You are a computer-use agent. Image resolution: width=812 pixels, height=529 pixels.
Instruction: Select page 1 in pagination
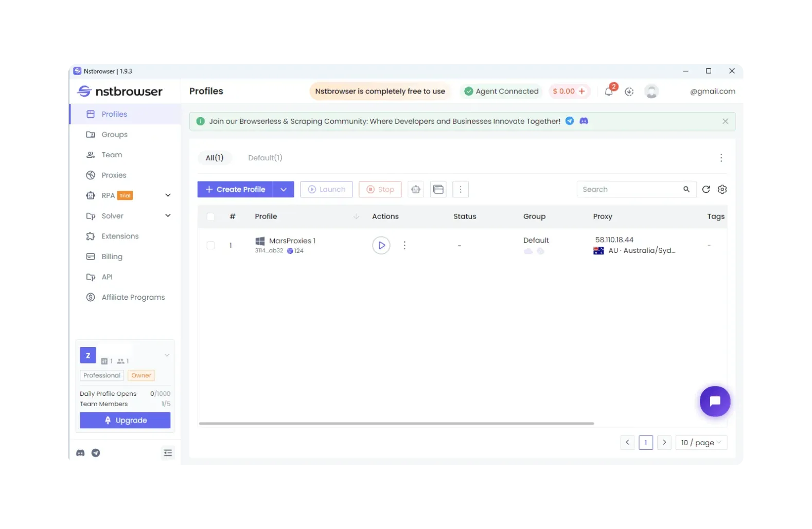[x=646, y=443]
